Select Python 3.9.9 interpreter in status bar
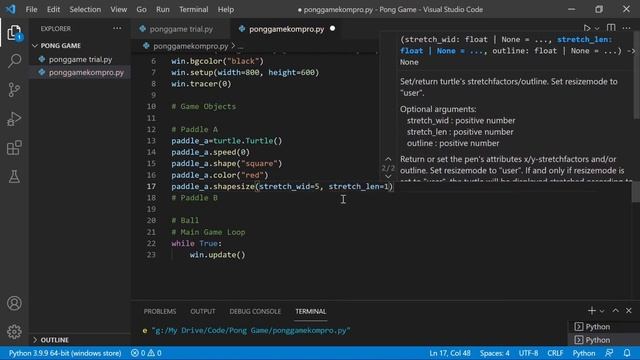Image resolution: width=640 pixels, height=360 pixels. tap(65, 353)
